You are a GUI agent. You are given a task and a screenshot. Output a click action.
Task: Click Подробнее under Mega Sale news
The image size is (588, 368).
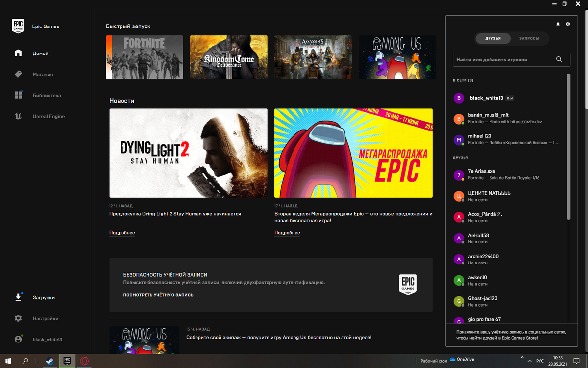(x=287, y=233)
